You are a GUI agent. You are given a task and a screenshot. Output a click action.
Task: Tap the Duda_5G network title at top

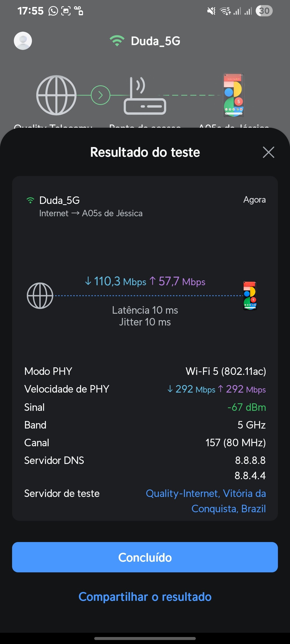[x=155, y=41]
